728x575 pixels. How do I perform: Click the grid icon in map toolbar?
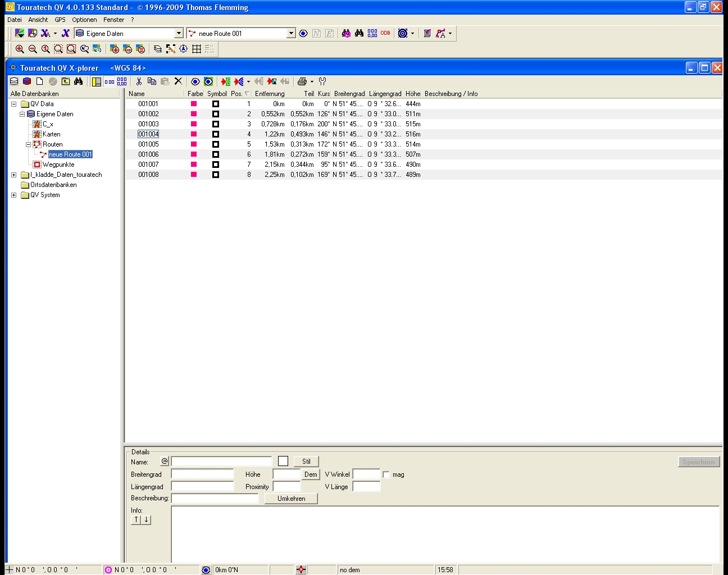197,49
